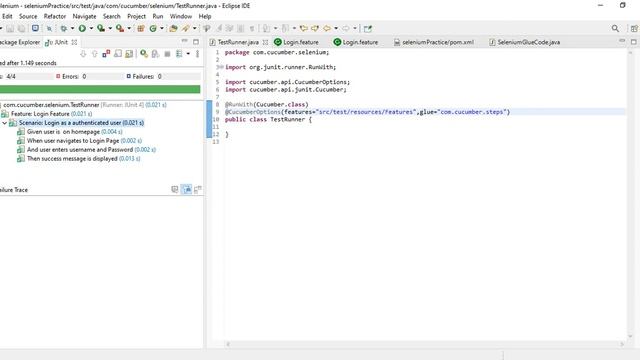The height and width of the screenshot is (360, 640).
Task: Switch to the second Login.feature tab
Action: (356, 42)
